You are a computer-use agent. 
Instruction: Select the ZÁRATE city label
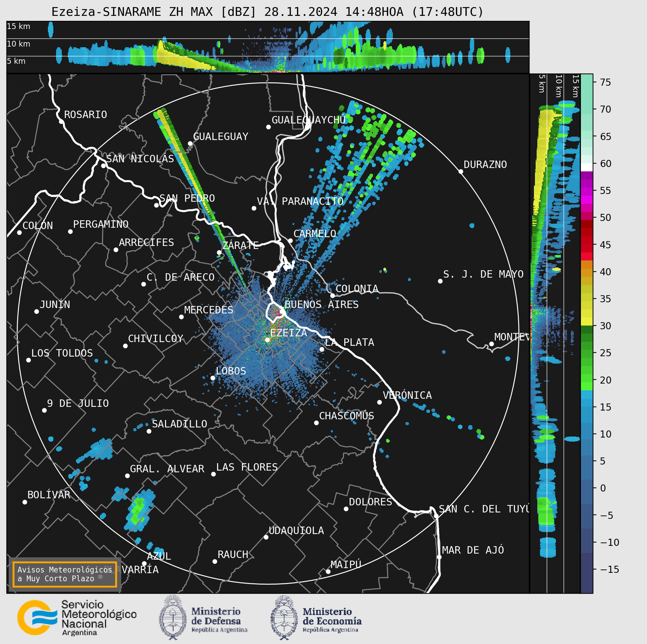pos(241,245)
